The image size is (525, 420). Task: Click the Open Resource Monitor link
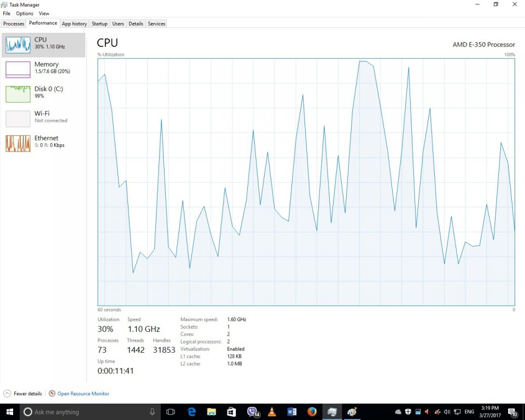(x=83, y=394)
